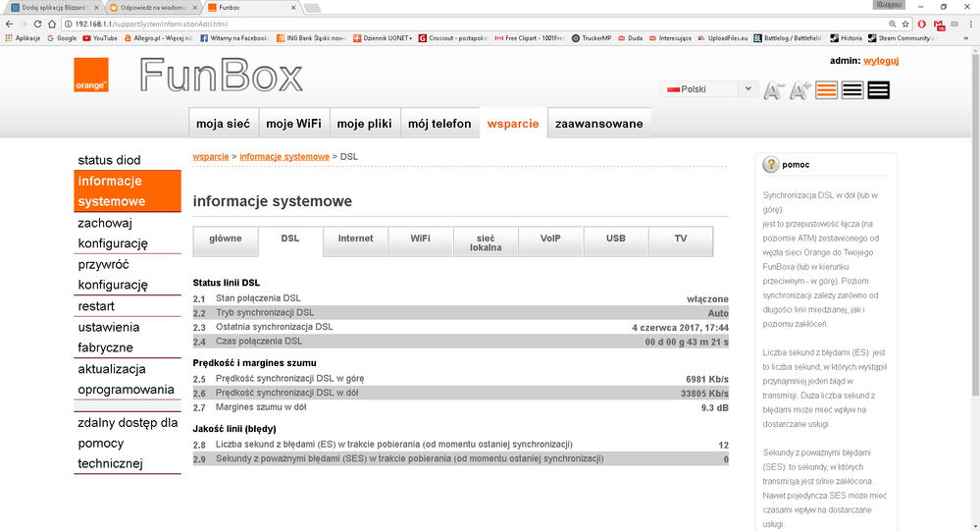
Task: Select the DSL info tab
Action: 290,240
